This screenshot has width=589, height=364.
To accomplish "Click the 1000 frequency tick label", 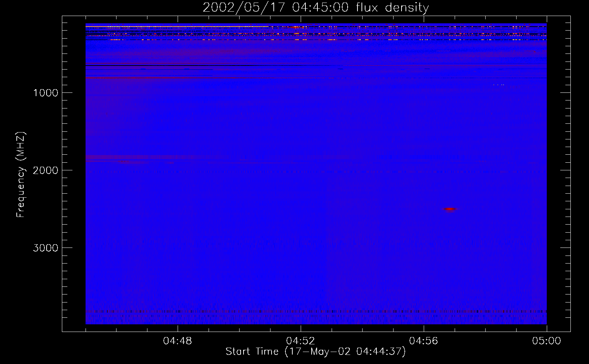I will pyautogui.click(x=46, y=93).
